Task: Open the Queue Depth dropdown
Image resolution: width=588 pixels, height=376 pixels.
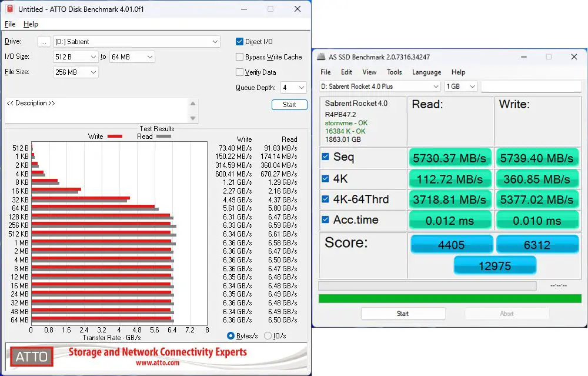Action: coord(293,88)
